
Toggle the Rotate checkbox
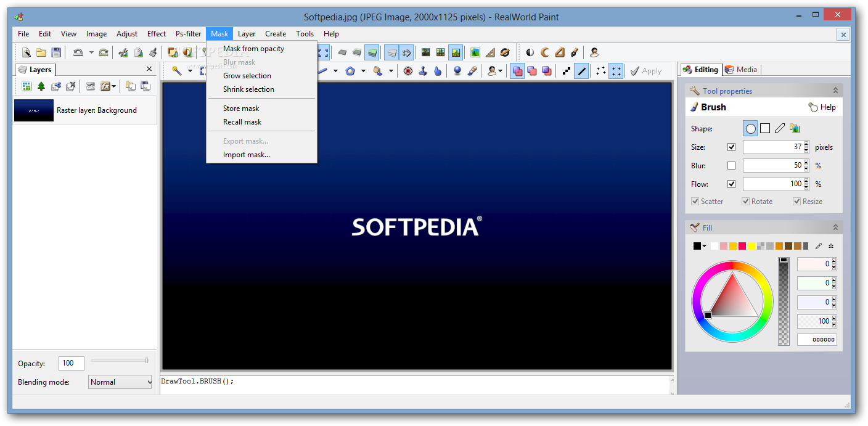[x=746, y=202]
